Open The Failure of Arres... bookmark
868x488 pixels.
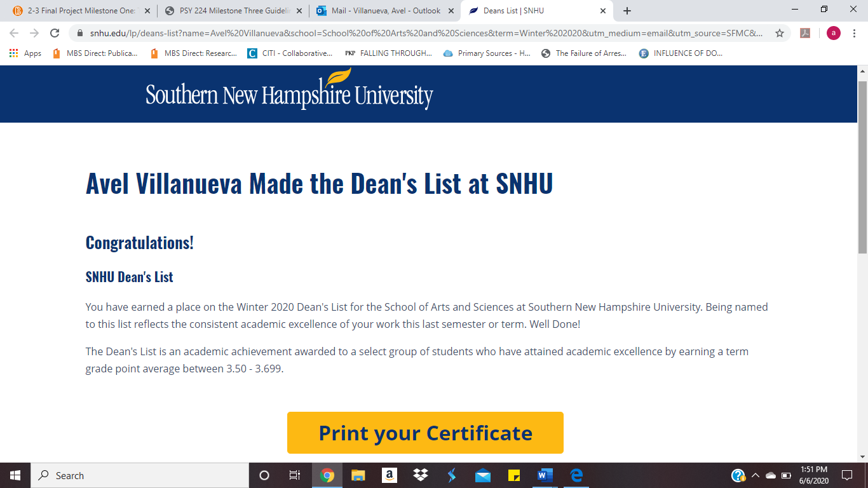point(584,53)
